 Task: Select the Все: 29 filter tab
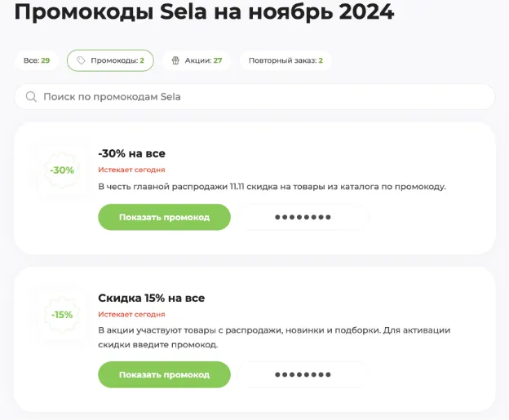[x=37, y=60]
